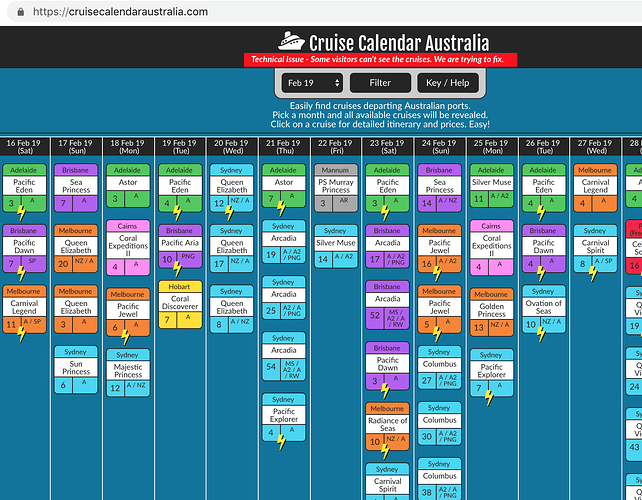Open 17-night Arcadia cruise from Brisbane, 23 Feb
The width and height of the screenshot is (642, 500).
pos(387,247)
